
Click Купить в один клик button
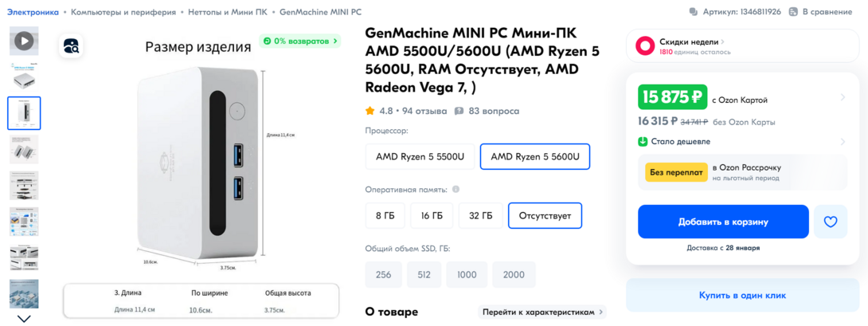coord(742,295)
